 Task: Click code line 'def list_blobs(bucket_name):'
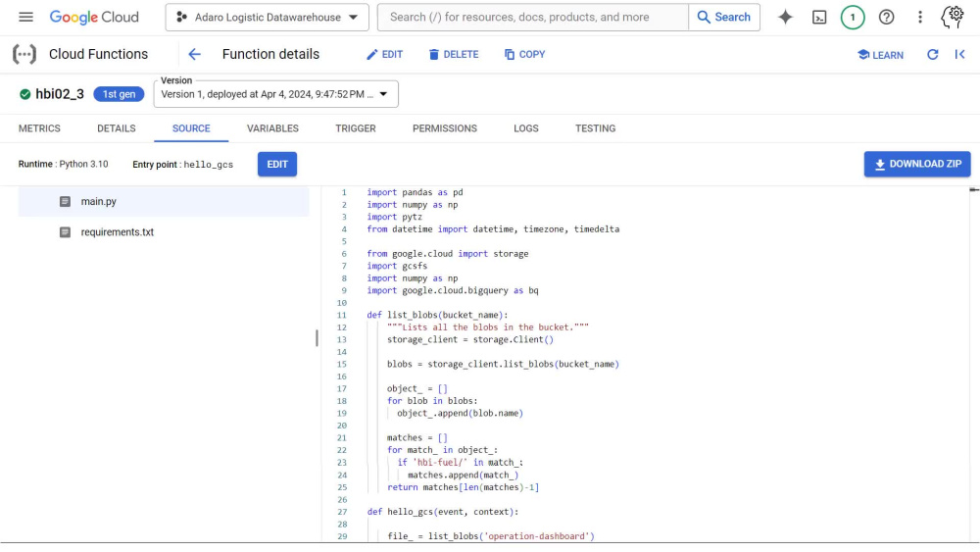[437, 315]
